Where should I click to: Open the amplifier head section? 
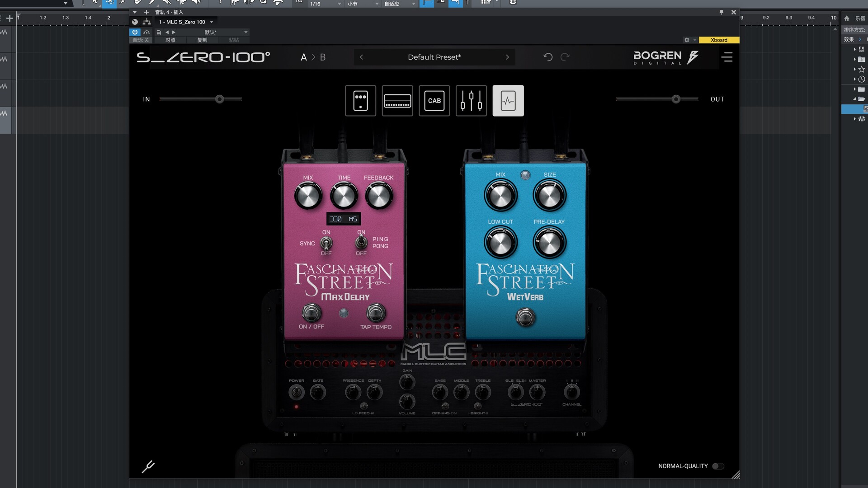397,101
